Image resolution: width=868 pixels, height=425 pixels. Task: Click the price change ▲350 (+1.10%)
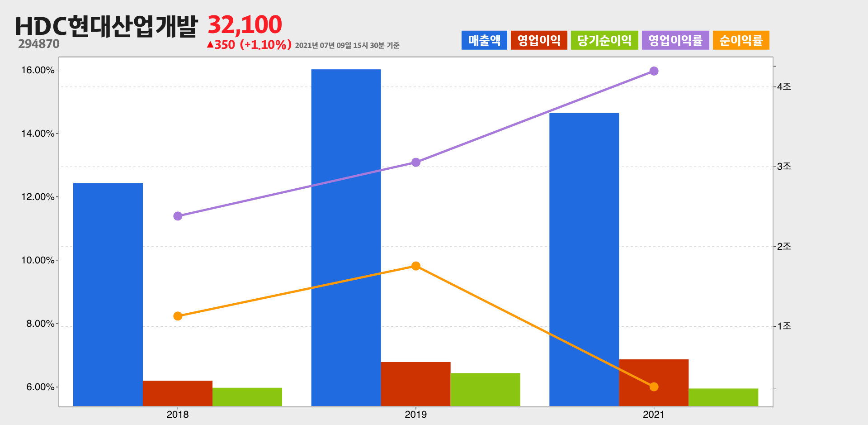249,45
